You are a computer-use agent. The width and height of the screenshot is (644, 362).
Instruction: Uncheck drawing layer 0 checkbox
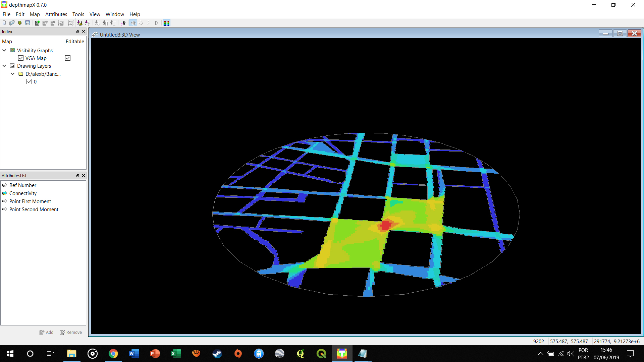[29, 81]
